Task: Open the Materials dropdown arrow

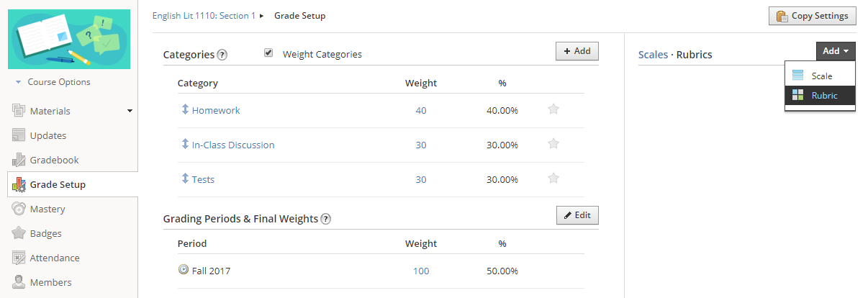Action: tap(130, 111)
